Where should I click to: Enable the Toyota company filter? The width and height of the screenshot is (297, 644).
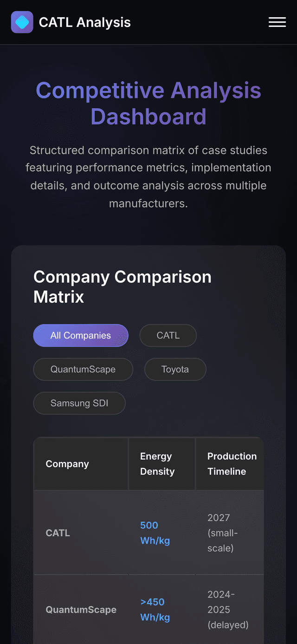pos(175,369)
